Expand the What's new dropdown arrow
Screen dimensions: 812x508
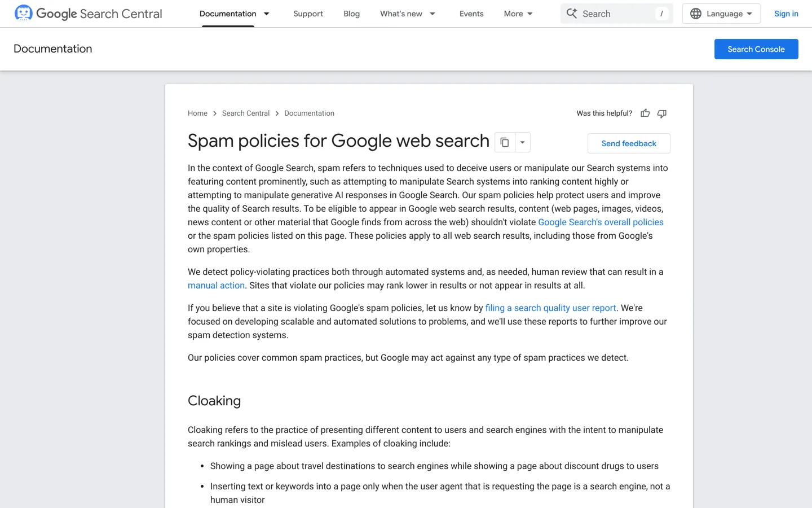[x=433, y=14]
